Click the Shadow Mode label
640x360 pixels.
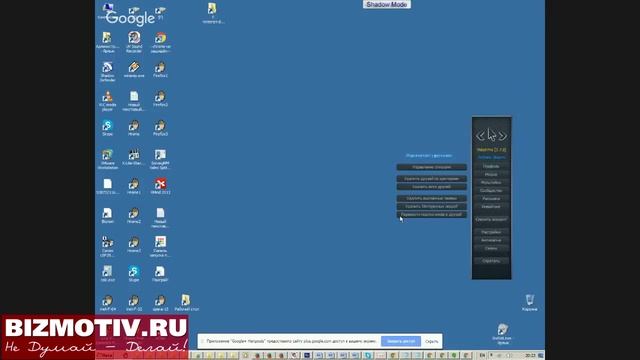click(387, 4)
